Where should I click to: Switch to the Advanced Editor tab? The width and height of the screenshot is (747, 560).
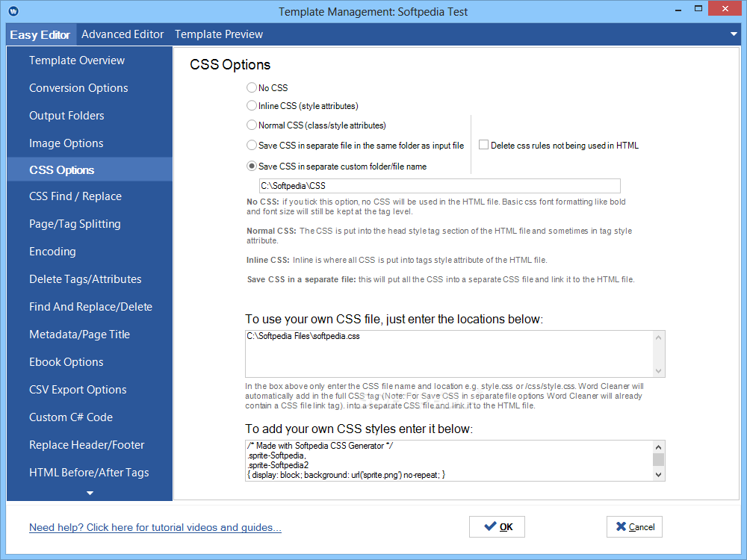(x=123, y=34)
